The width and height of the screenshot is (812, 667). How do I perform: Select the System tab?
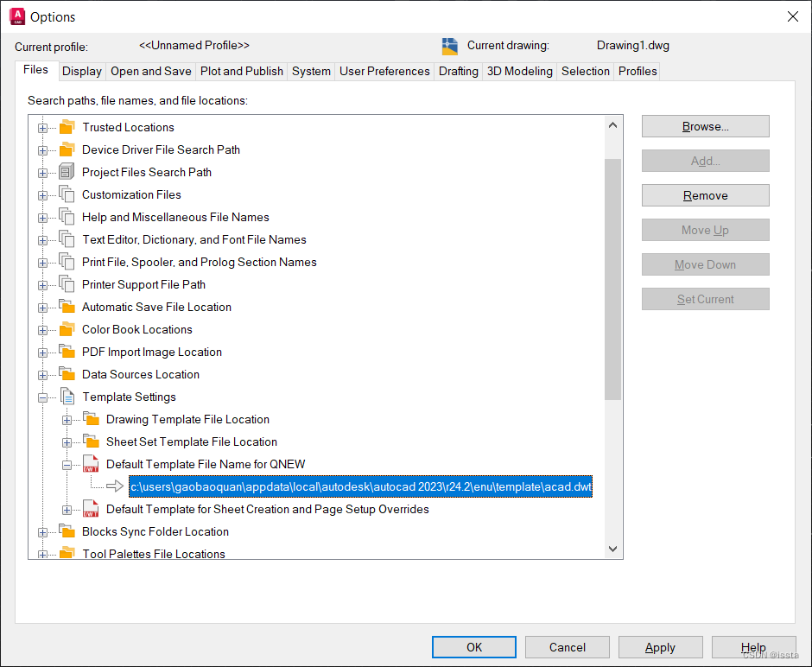(311, 71)
